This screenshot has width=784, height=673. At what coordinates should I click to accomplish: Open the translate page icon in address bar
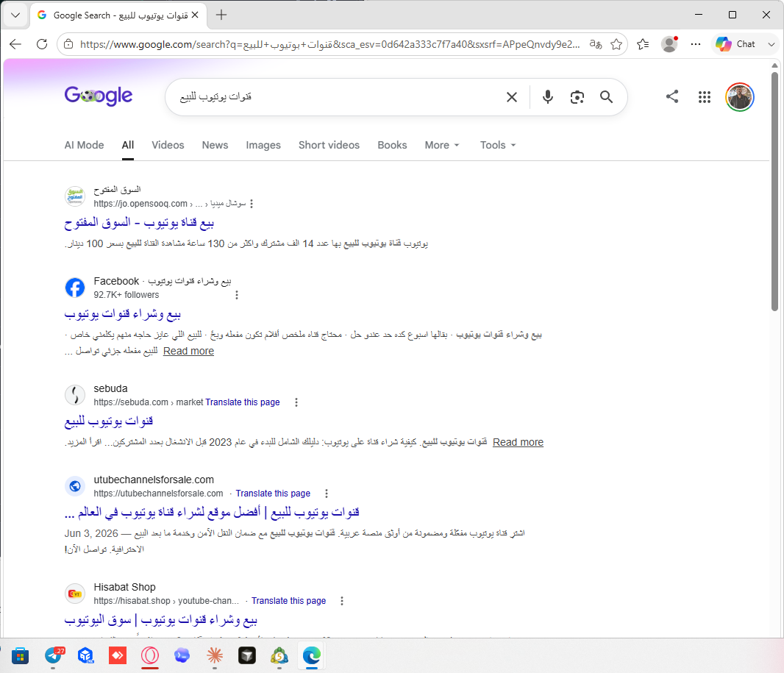596,44
